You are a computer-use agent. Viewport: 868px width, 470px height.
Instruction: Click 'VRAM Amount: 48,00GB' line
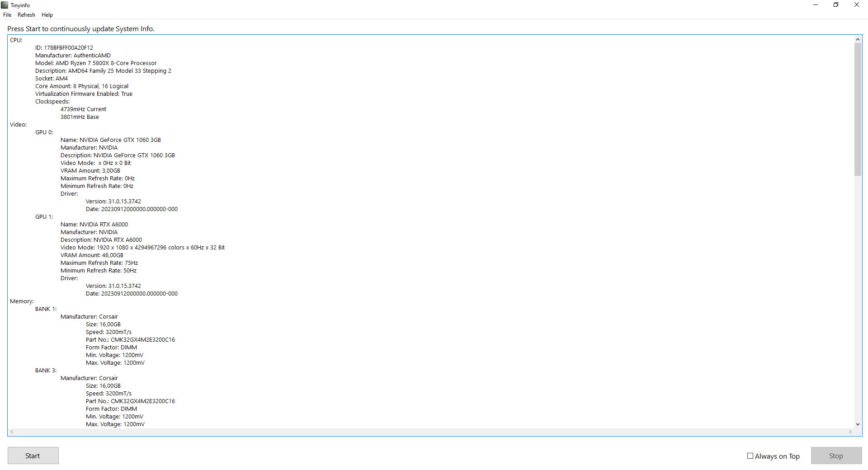(92, 255)
